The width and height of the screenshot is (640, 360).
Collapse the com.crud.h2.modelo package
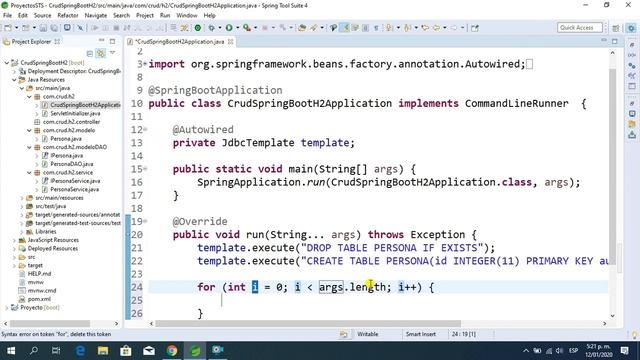(29, 130)
